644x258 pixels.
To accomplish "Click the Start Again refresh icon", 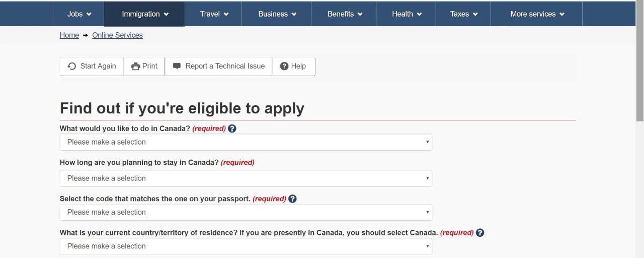I will pyautogui.click(x=72, y=66).
